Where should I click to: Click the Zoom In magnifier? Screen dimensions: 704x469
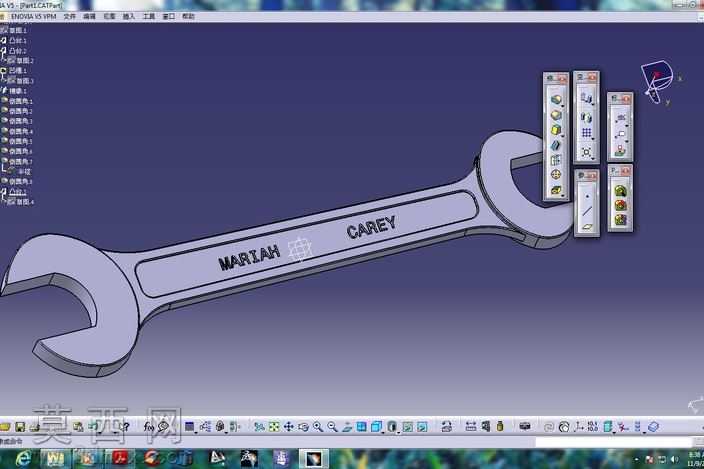point(318,426)
